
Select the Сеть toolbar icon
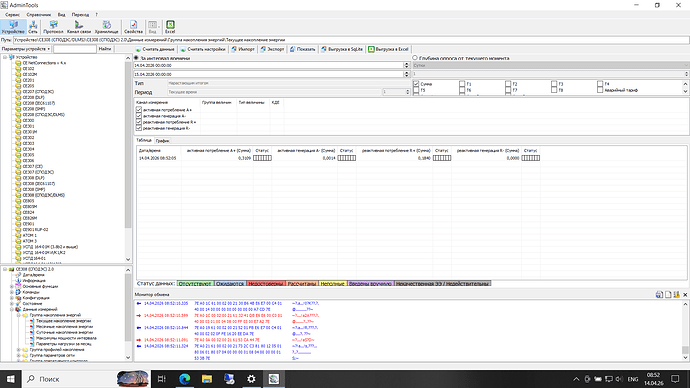click(x=33, y=27)
